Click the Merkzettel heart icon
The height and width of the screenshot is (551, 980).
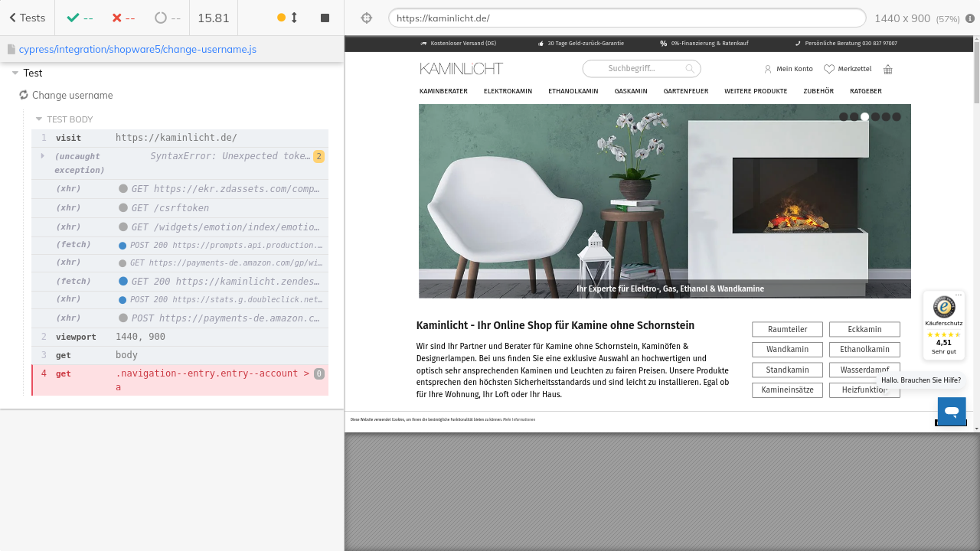click(x=828, y=69)
